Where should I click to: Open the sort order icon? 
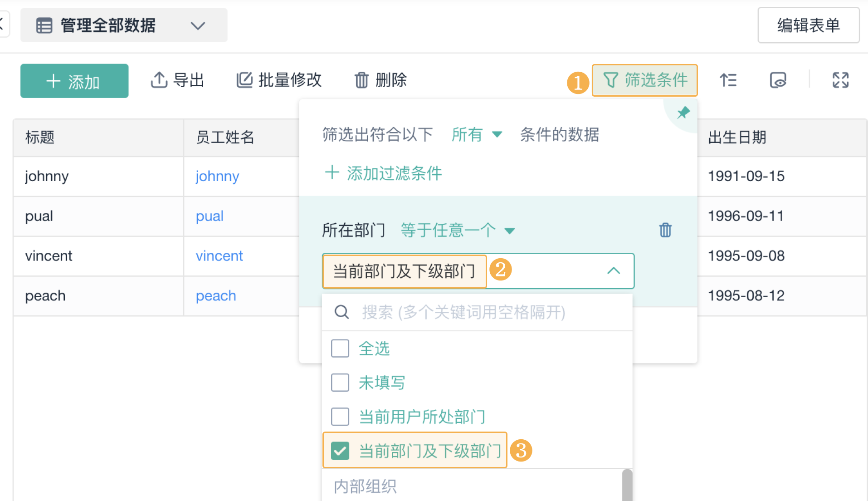(728, 80)
